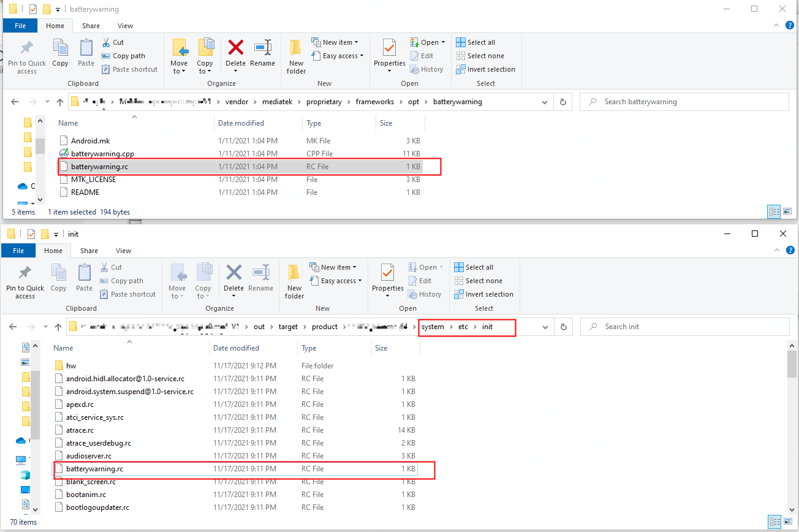
Task: Switch to the View tab
Action: [x=125, y=26]
